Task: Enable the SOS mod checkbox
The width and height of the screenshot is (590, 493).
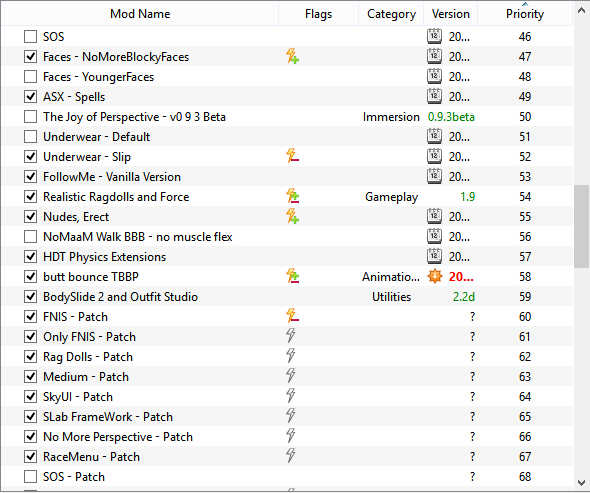Action: [30, 37]
